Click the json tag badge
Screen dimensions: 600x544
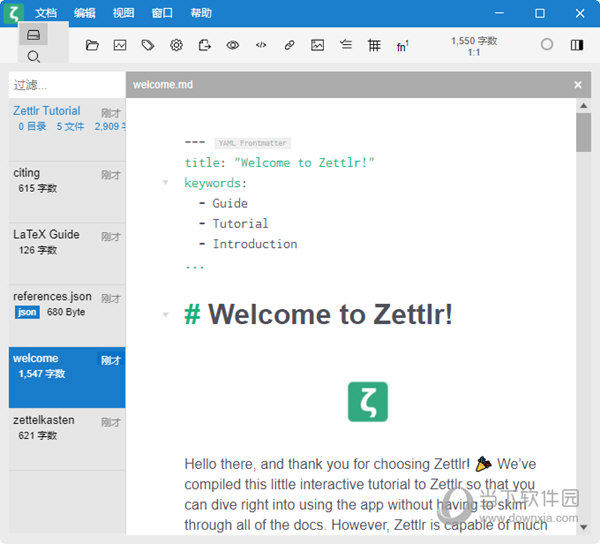click(27, 312)
